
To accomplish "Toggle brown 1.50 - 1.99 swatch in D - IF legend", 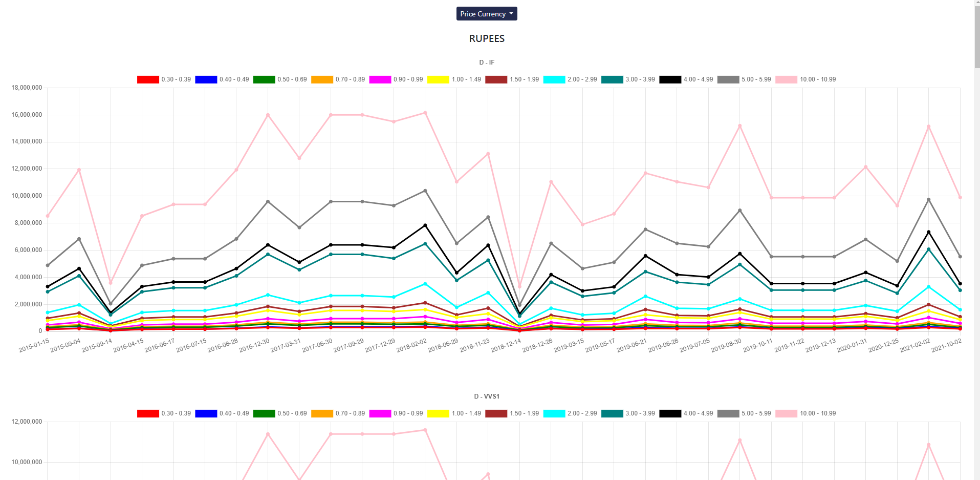I will coord(496,79).
